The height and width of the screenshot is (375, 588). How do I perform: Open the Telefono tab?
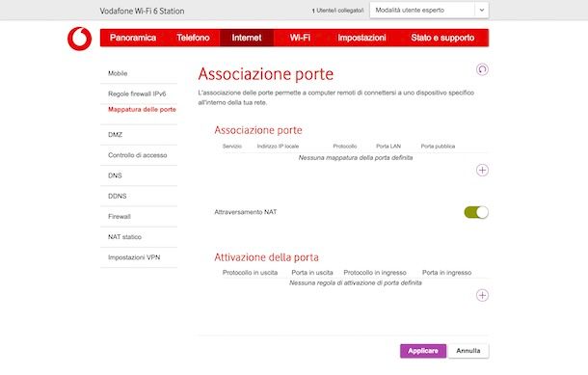click(x=193, y=38)
